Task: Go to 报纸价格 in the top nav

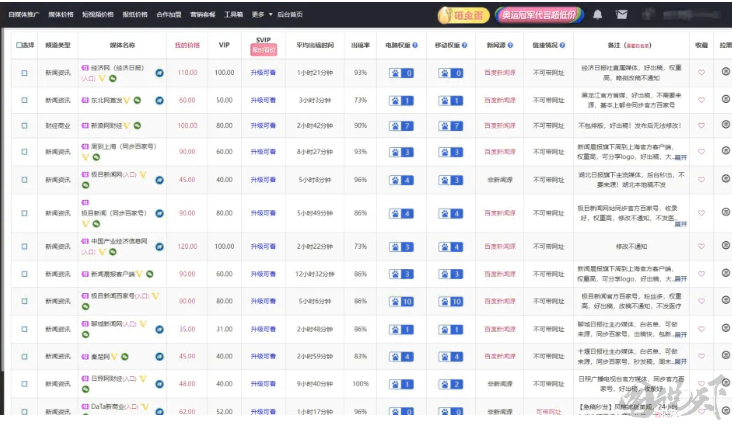Action: click(135, 14)
